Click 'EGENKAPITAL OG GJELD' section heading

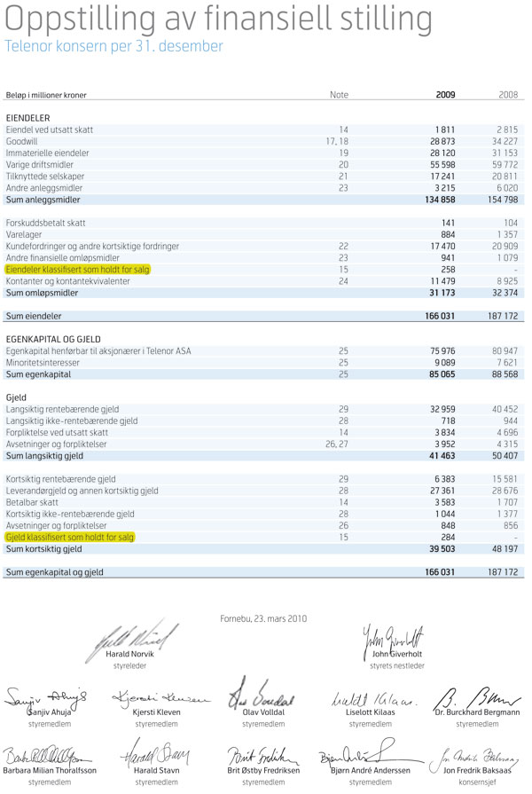click(53, 339)
